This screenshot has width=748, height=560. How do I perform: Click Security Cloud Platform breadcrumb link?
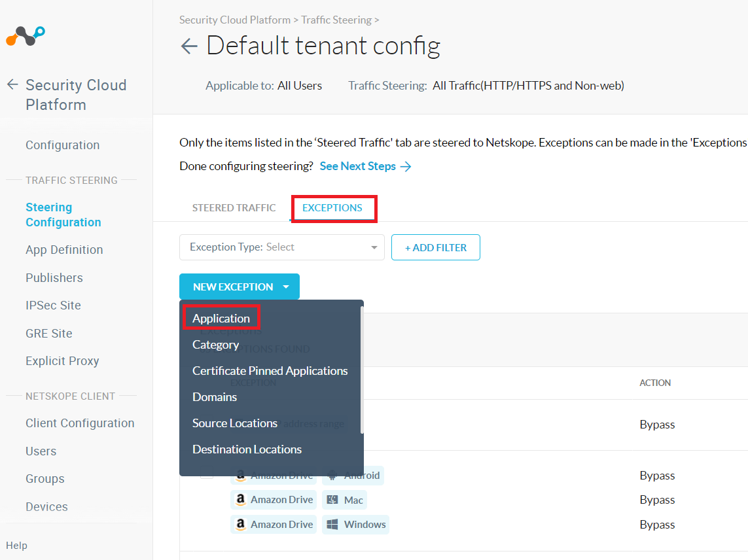[235, 20]
